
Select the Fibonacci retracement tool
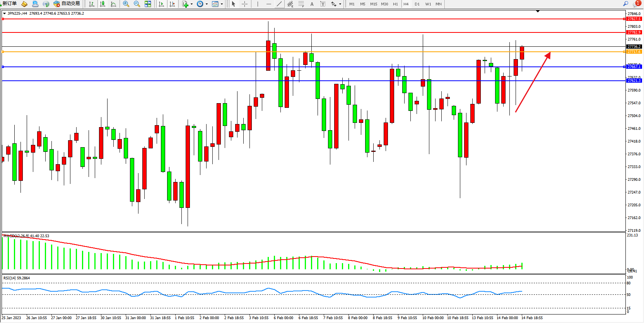tap(301, 4)
